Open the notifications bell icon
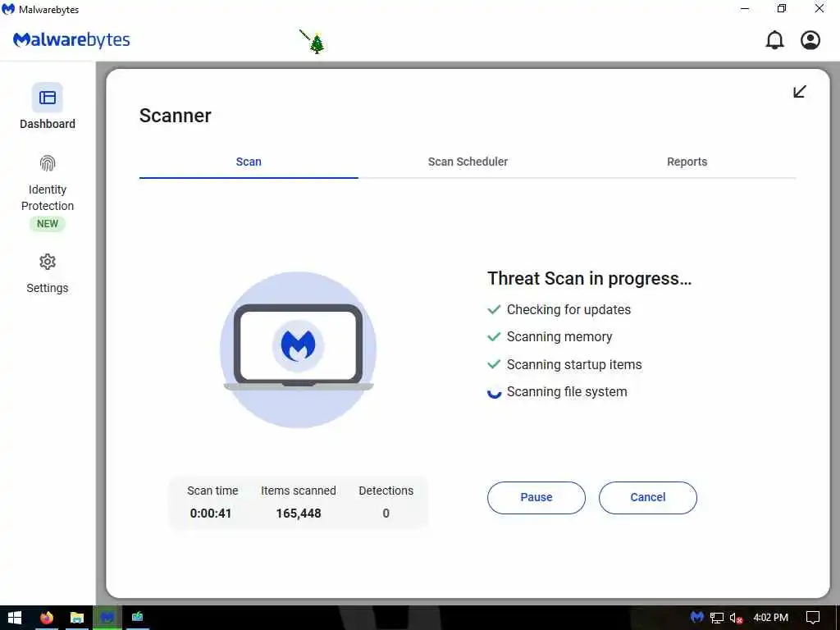Image resolution: width=840 pixels, height=630 pixels. [x=774, y=40]
